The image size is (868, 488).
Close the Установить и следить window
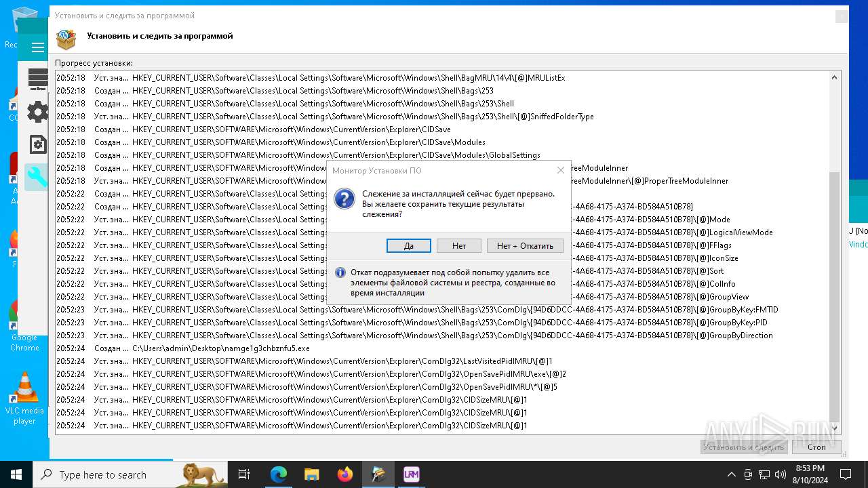(841, 16)
